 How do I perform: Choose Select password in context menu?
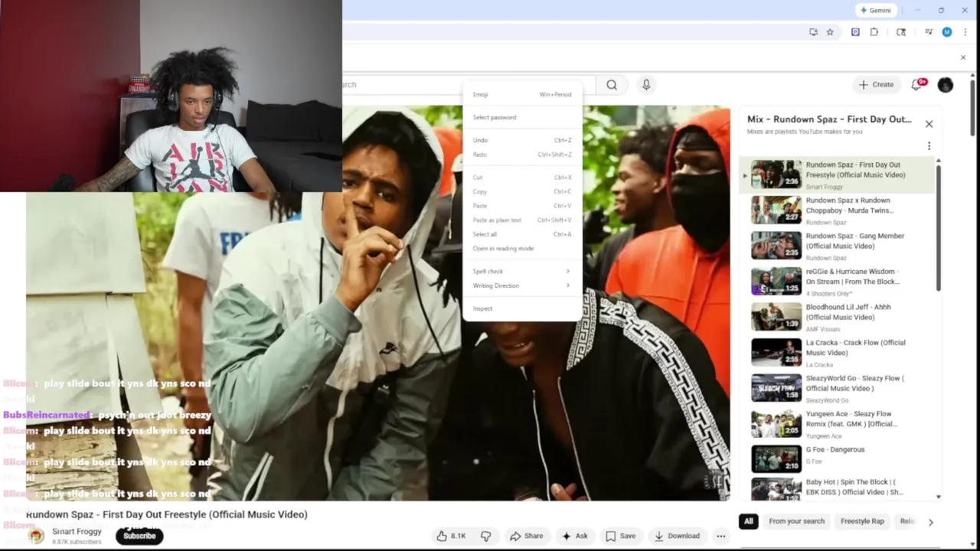(x=522, y=117)
